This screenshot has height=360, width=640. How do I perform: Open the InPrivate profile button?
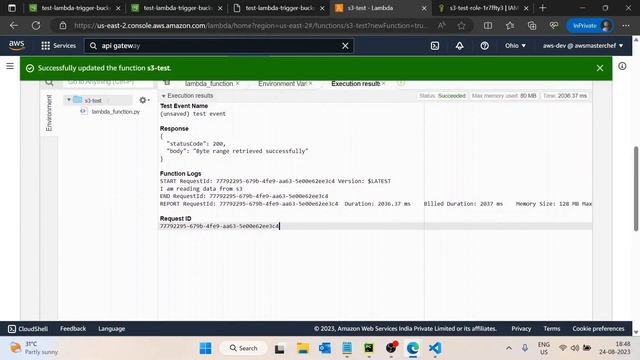(x=591, y=26)
